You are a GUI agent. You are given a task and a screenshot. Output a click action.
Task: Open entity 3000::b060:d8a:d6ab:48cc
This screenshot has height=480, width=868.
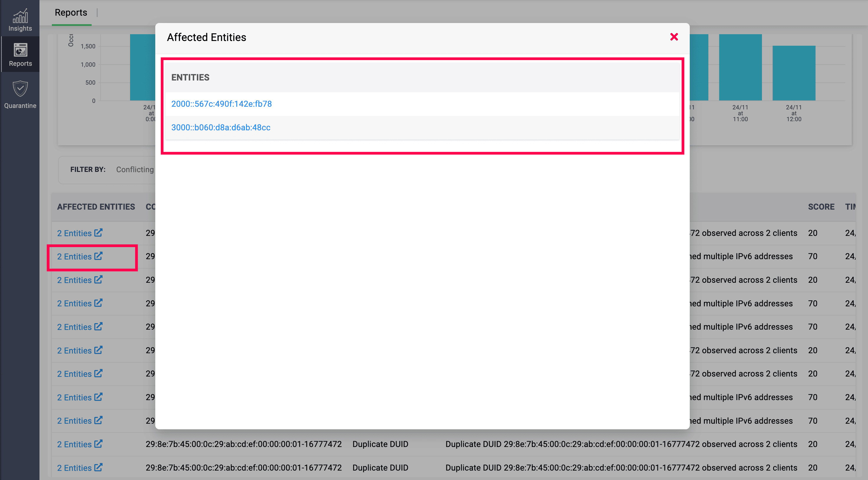[x=221, y=127]
